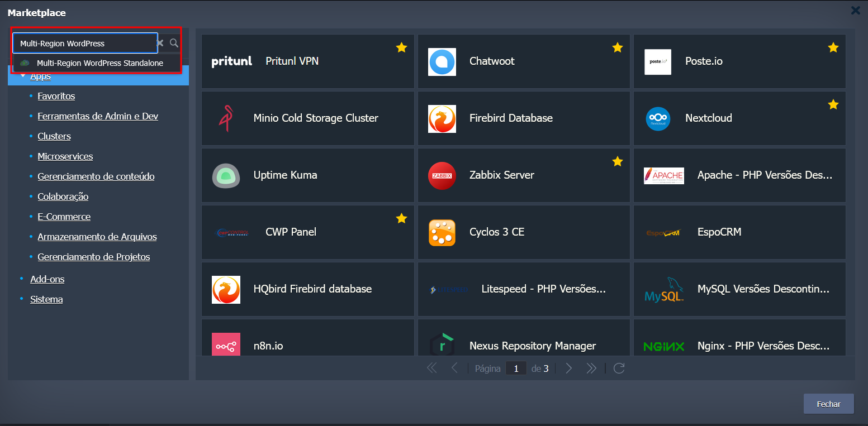868x426 pixels.
Task: Open Ferramentas de Admin e Dev category
Action: click(x=98, y=116)
